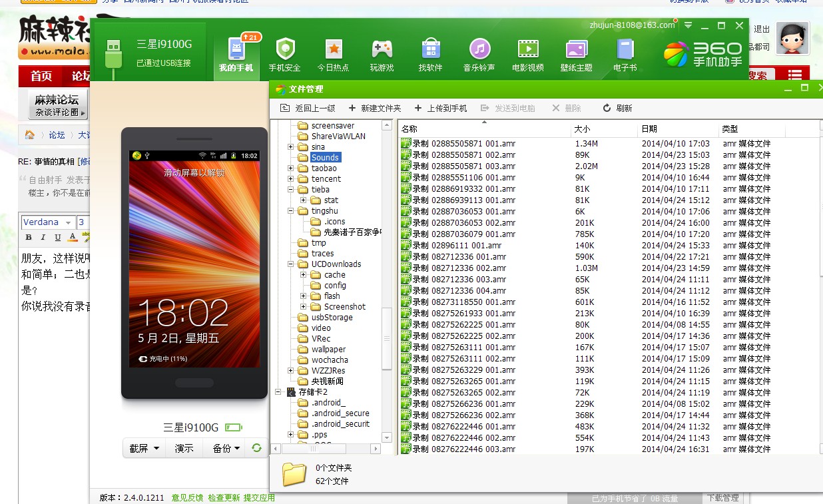
Task: Expand the sina folder tree node
Action: (291, 147)
